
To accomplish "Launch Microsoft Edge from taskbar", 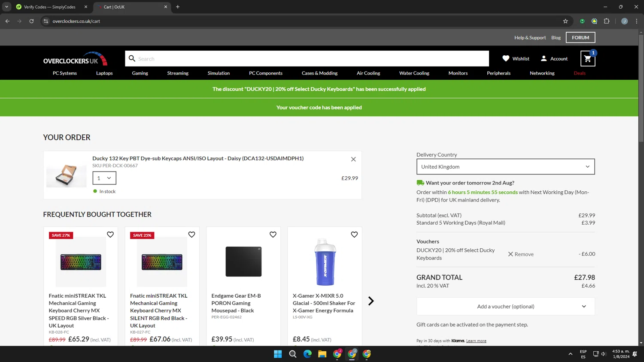I will 307,354.
